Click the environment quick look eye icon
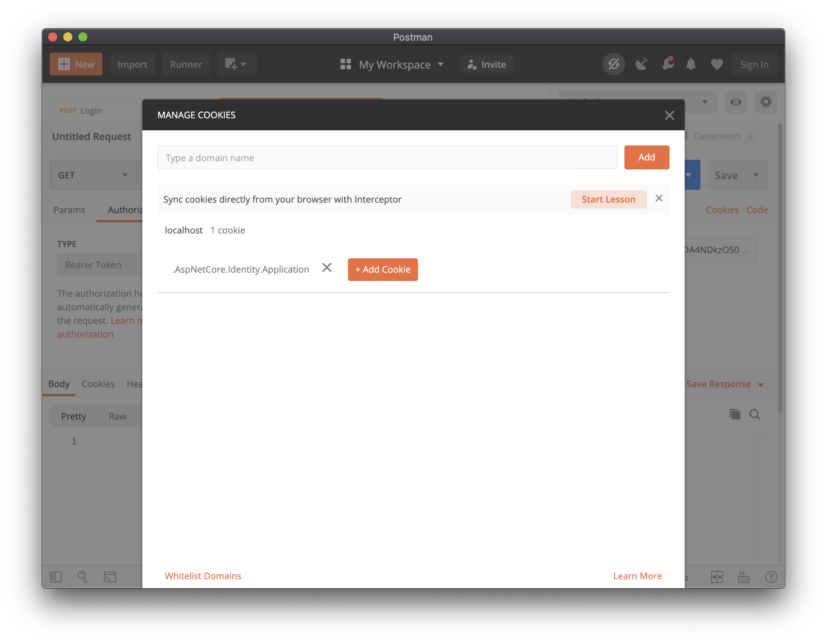Viewport: 827px width, 644px height. click(x=736, y=102)
